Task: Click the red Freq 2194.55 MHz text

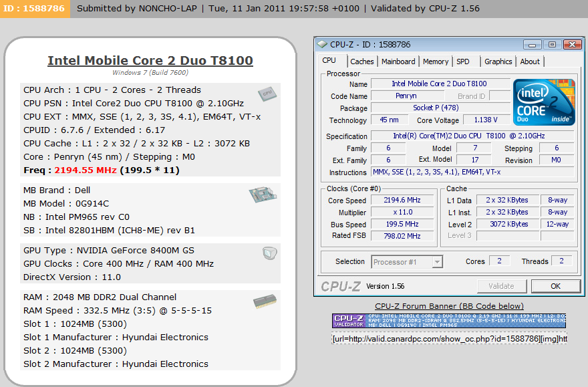Action: point(86,170)
